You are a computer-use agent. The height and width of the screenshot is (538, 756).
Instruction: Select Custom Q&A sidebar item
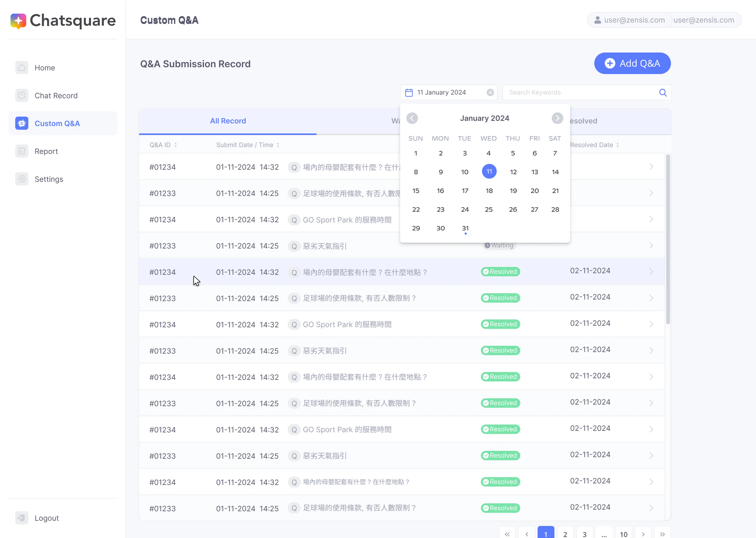pos(63,123)
